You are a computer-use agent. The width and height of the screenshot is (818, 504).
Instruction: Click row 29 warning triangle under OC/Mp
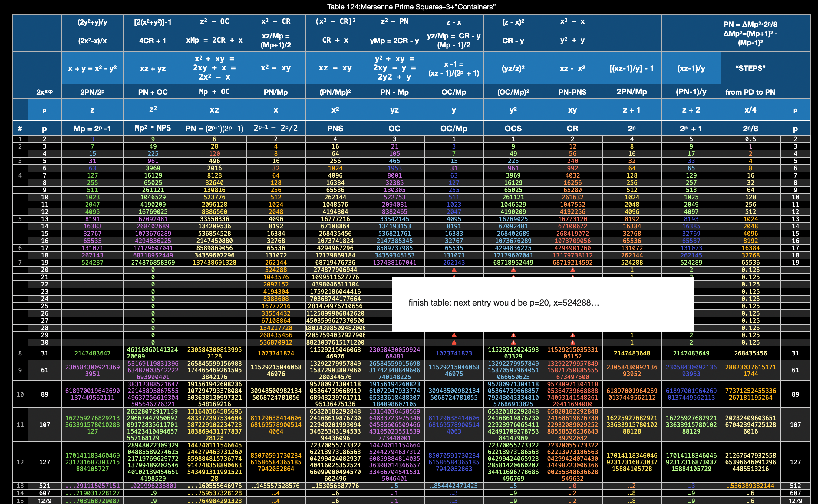[454, 335]
